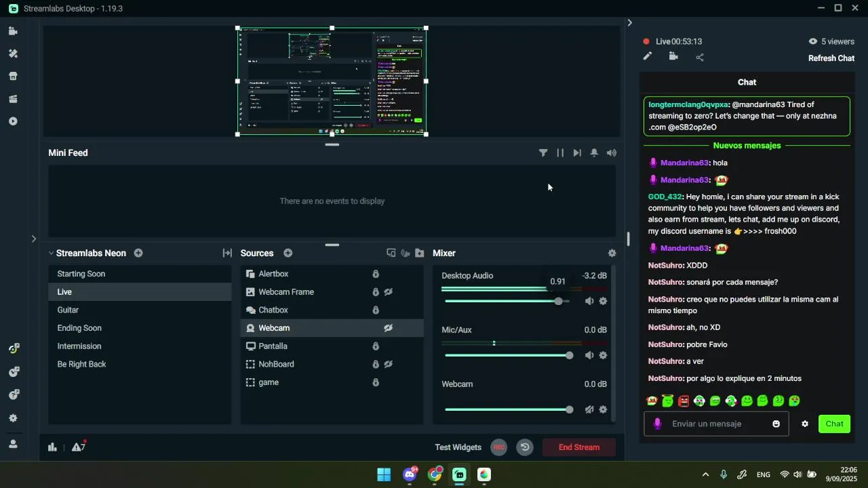Filter Mini Feed events with the funnel icon
The height and width of the screenshot is (488, 868).
[543, 153]
